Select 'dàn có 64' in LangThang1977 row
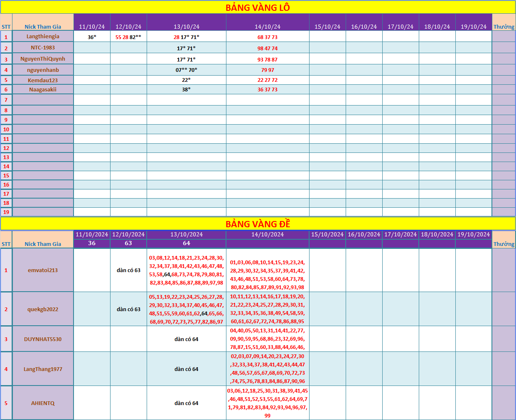This screenshot has width=516, height=420. (x=187, y=369)
